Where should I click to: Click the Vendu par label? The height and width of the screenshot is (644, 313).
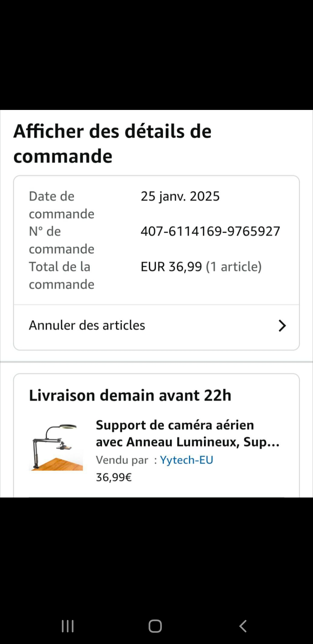[122, 460]
